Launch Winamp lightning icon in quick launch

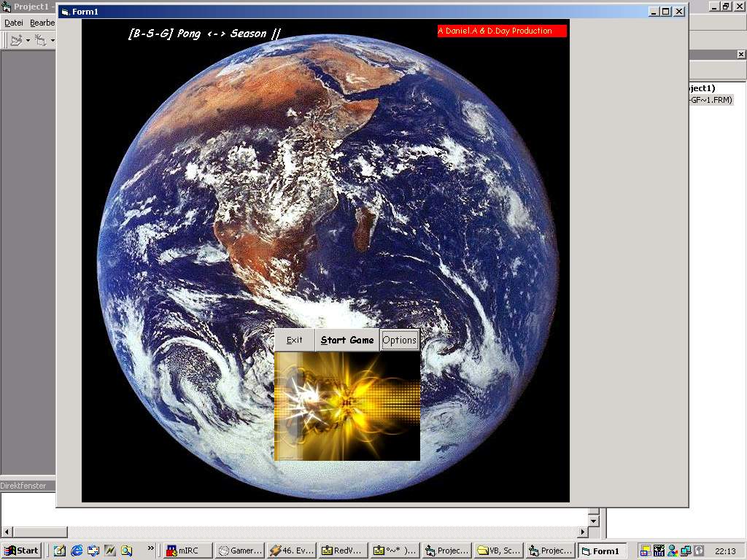[x=109, y=551]
